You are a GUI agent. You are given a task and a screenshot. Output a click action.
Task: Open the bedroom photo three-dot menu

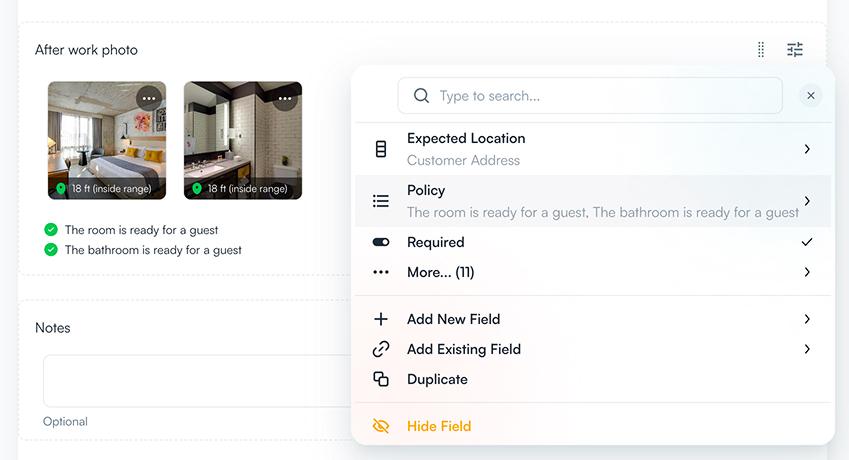click(149, 98)
